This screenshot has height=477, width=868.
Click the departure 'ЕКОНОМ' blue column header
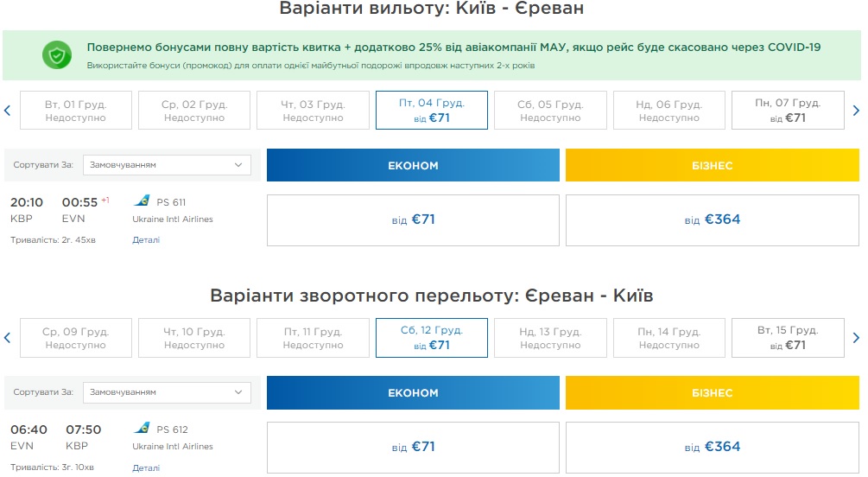point(413,165)
